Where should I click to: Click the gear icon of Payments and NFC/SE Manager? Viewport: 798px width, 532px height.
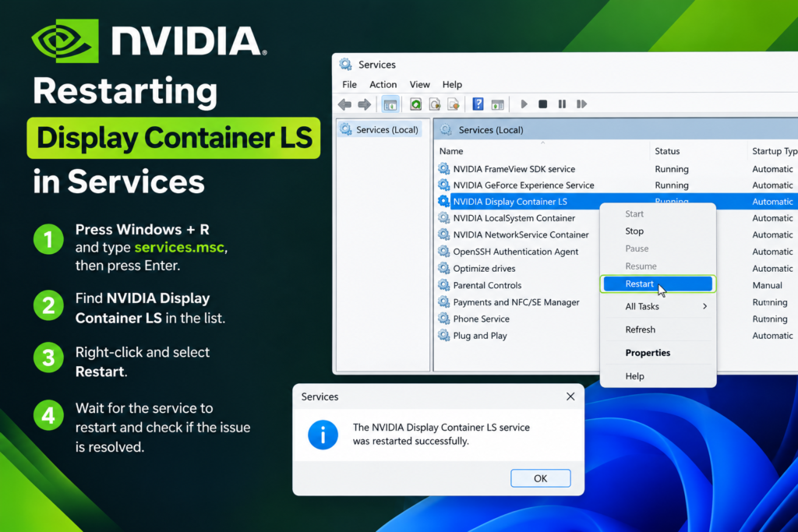(x=443, y=301)
